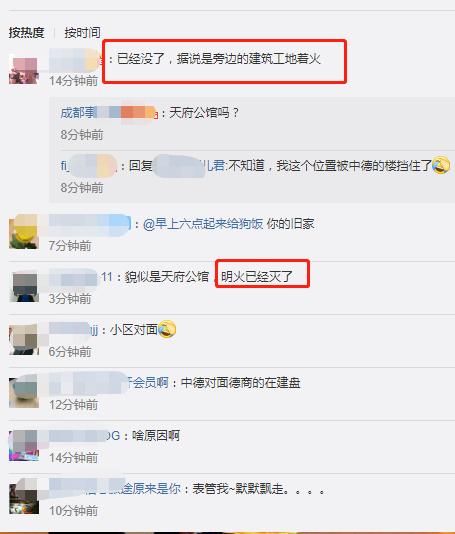Open avatar of the 中德对面 commenter

point(23,393)
